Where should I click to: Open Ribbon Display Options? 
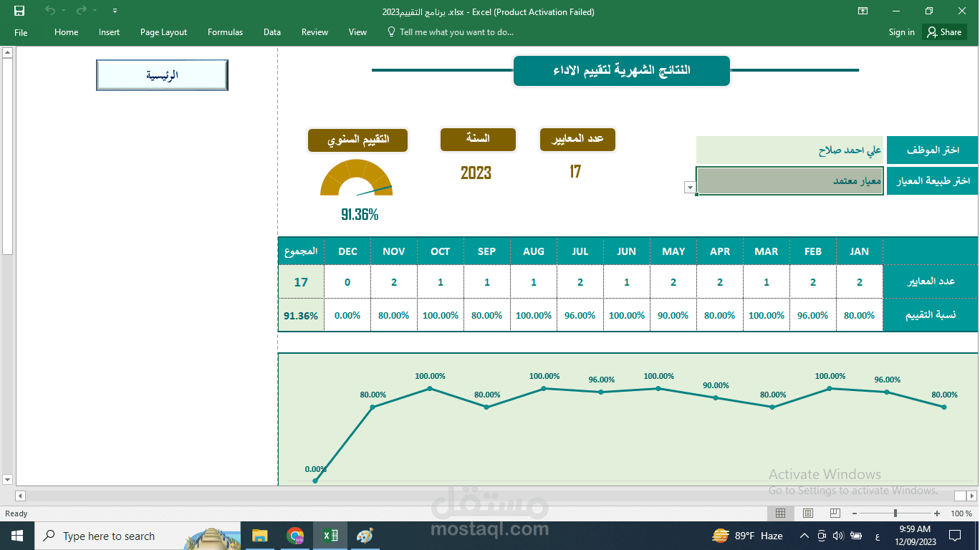coord(863,11)
